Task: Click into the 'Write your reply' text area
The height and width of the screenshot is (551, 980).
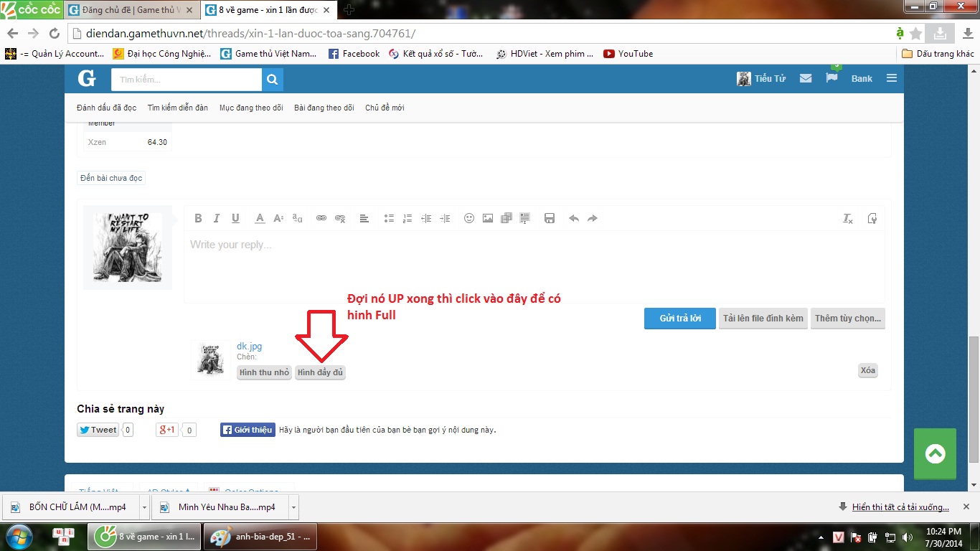Action: pyautogui.click(x=534, y=267)
